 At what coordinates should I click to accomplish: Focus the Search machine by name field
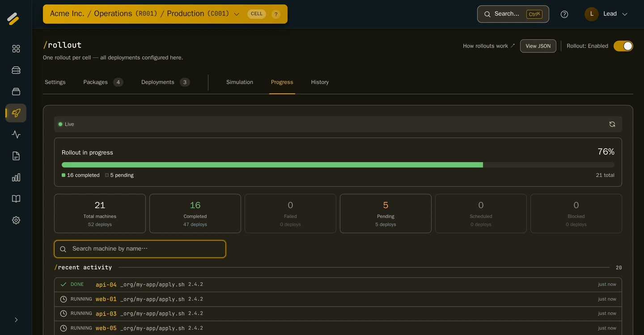pos(140,249)
